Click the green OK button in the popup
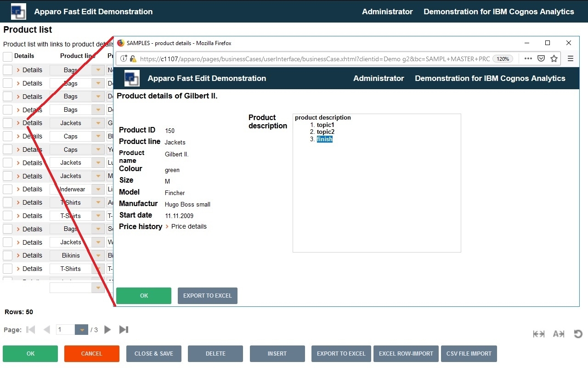This screenshot has width=588, height=368. pyautogui.click(x=144, y=296)
